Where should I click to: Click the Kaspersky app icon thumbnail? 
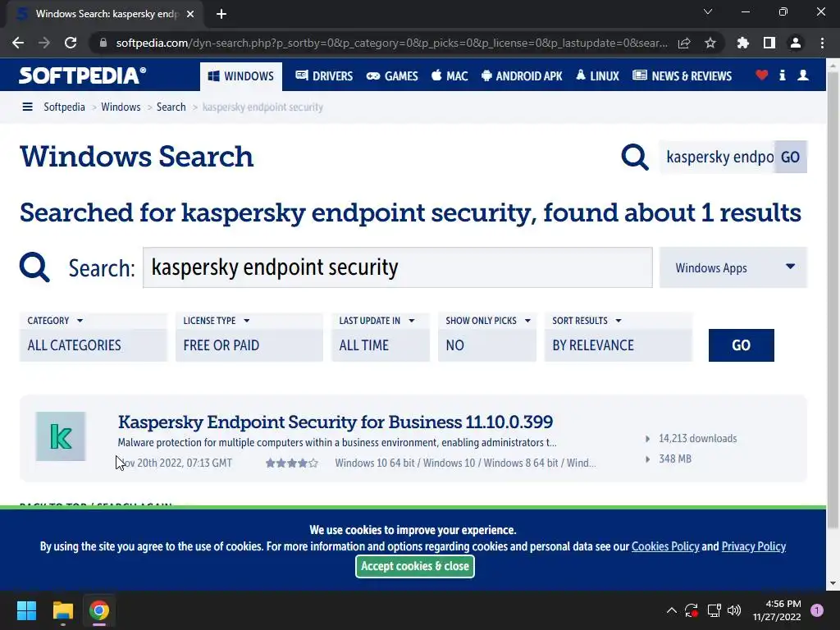click(x=61, y=436)
